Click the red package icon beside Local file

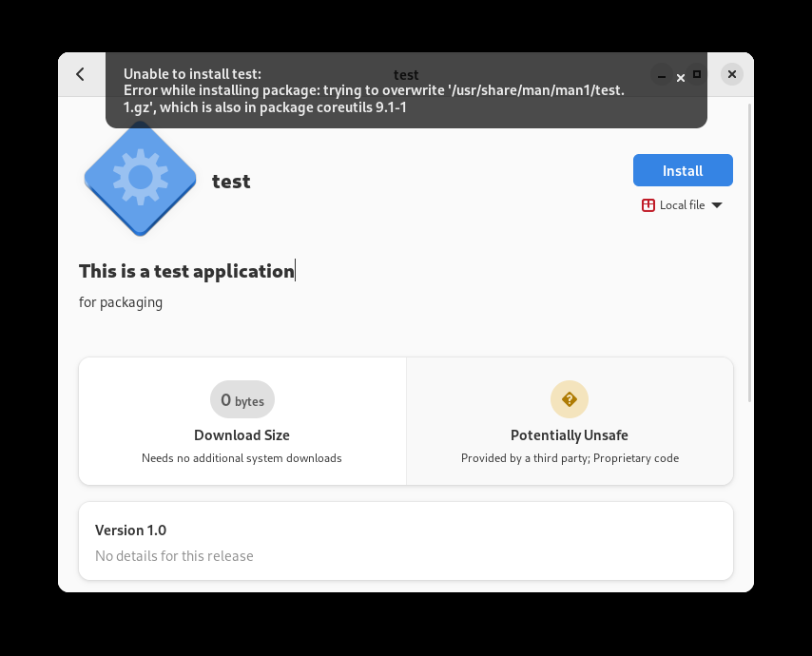click(x=648, y=205)
